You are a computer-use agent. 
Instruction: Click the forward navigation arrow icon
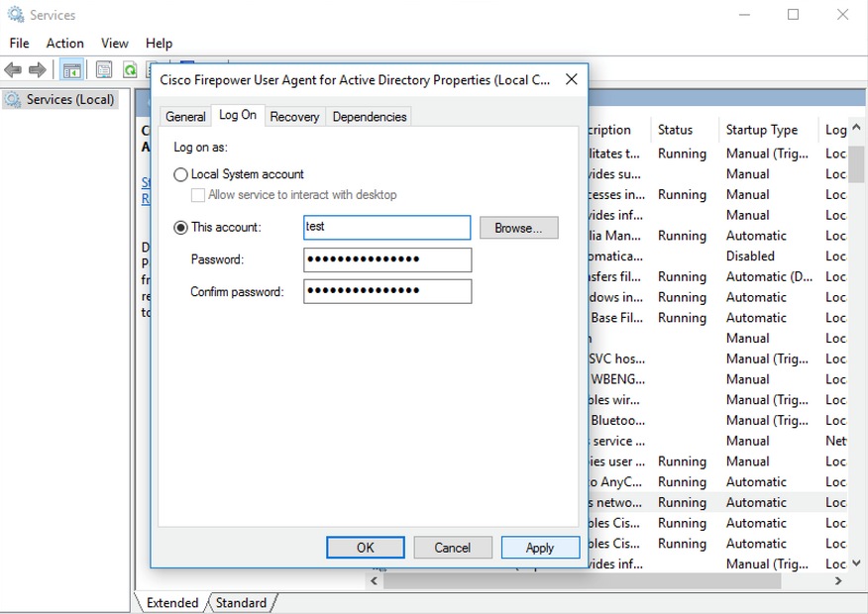(36, 69)
